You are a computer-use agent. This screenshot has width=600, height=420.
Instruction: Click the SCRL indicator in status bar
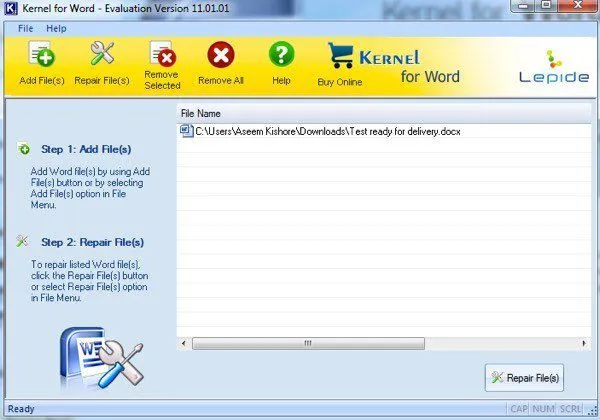(x=571, y=409)
